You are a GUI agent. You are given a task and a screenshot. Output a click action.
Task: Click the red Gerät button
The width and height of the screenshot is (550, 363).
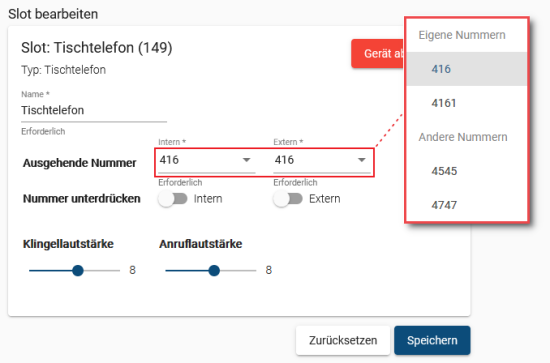click(x=378, y=54)
